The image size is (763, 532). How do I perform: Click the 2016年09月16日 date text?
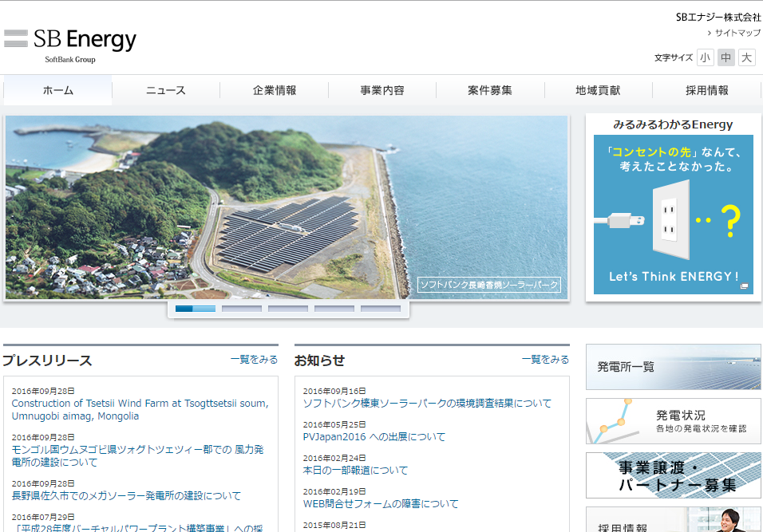tap(334, 391)
